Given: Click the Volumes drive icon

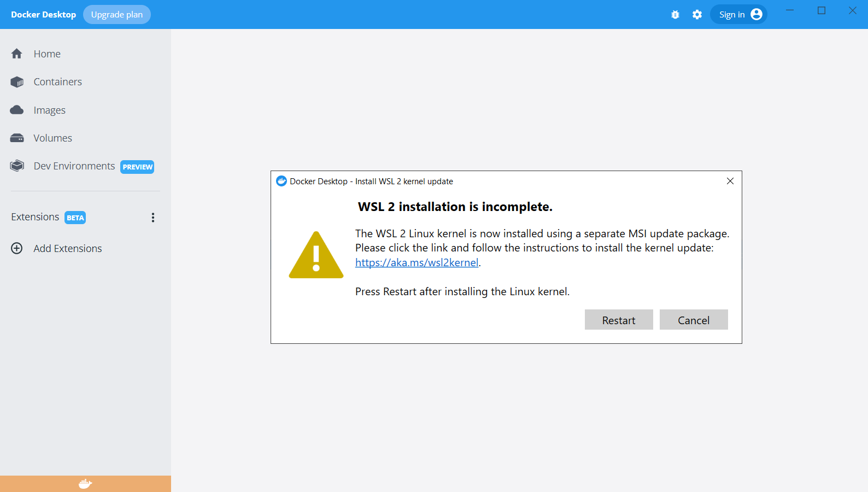Looking at the screenshot, I should pos(17,138).
